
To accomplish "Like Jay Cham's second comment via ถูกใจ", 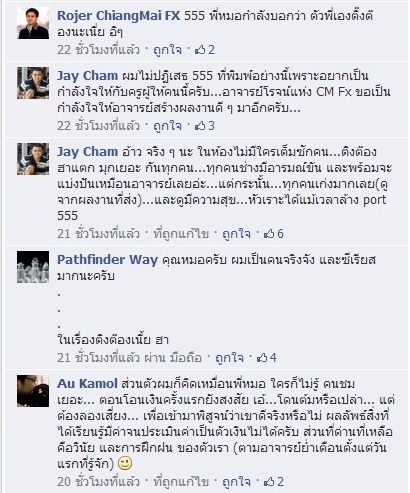I will (236, 234).
